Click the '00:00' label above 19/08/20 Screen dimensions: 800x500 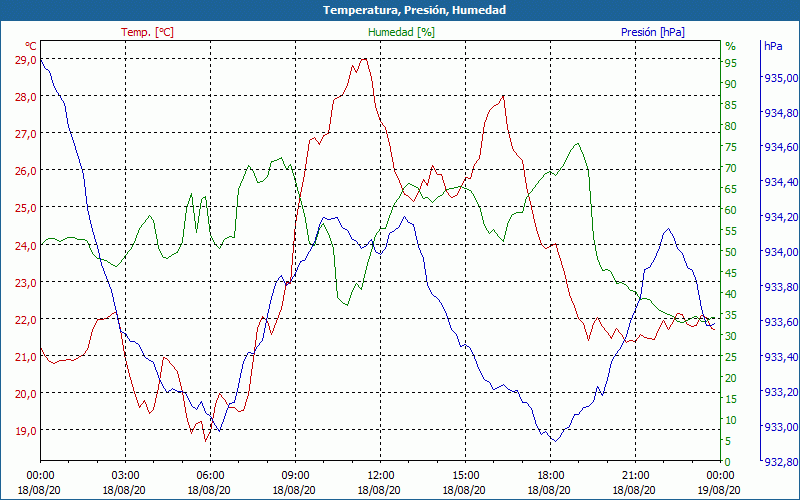coord(720,476)
